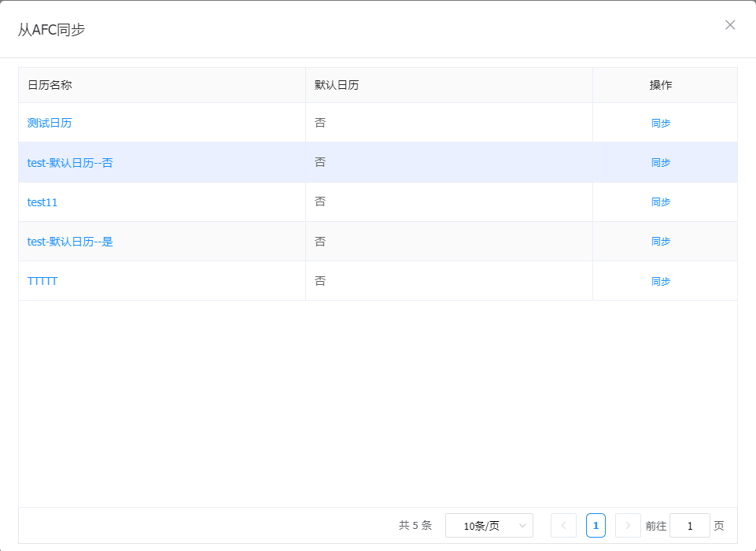This screenshot has width=756, height=551.
Task: Click the 默认日历 column header
Action: point(337,85)
